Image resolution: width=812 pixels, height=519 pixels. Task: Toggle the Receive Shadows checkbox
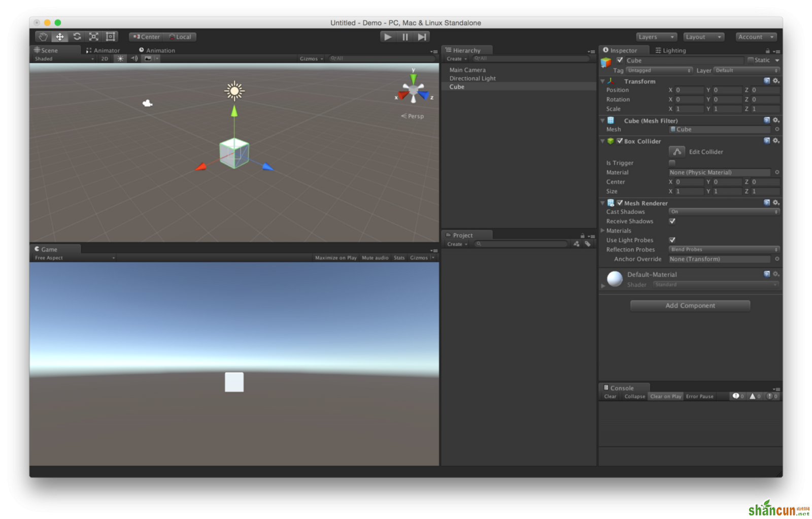coord(672,221)
